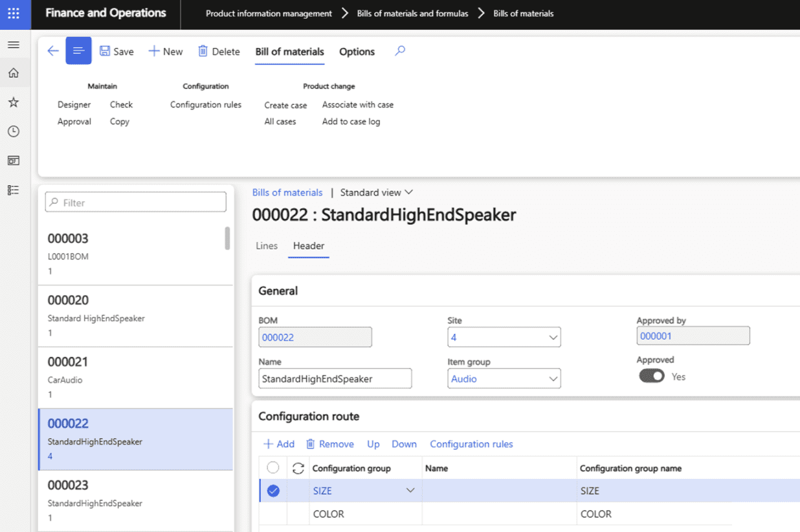
Task: Open Recent clock icon in sidebar
Action: (14, 131)
